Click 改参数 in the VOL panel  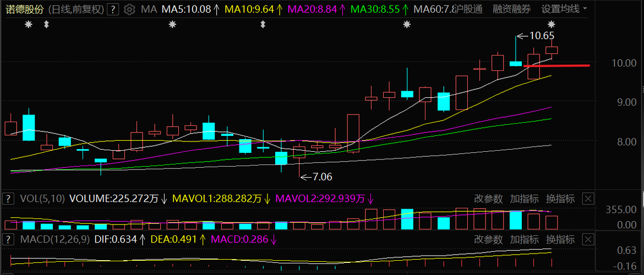pyautogui.click(x=488, y=199)
